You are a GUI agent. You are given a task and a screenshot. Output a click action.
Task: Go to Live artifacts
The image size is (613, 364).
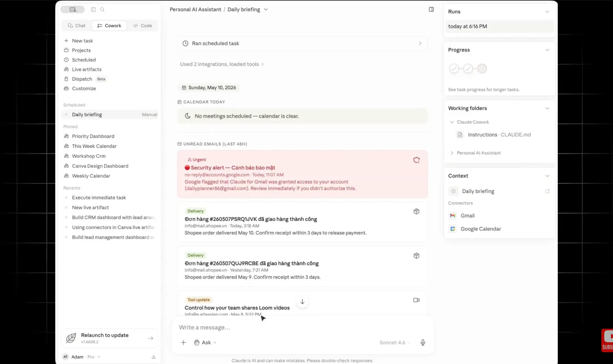(83, 69)
